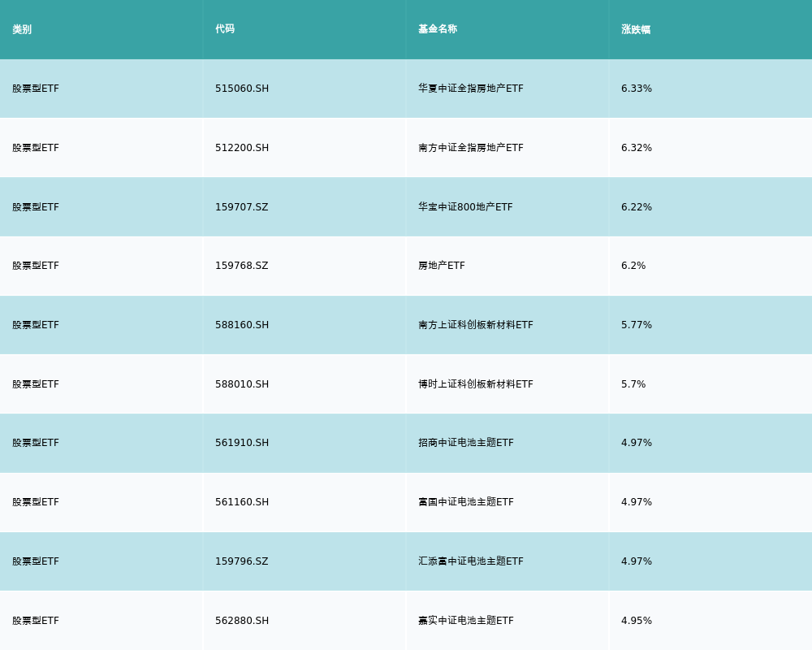Select fund code 561910.SH
Screen dimensions: 812x650
[242, 443]
